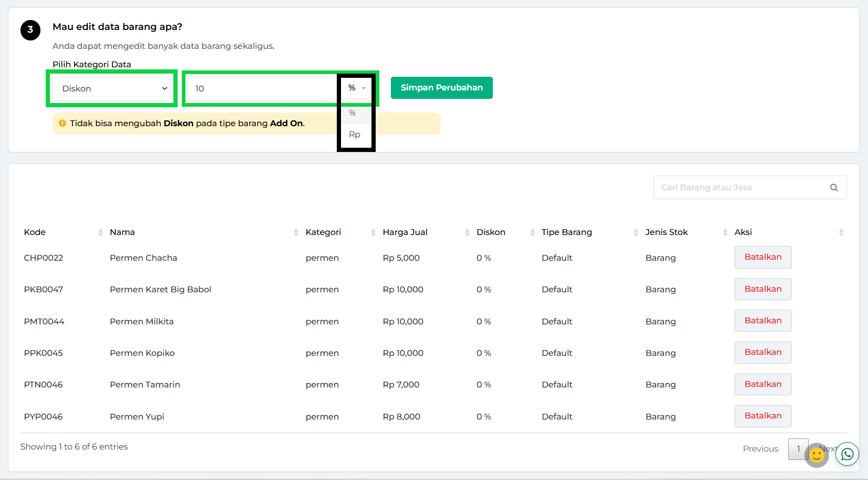Image resolution: width=868 pixels, height=480 pixels.
Task: Choose the % option in unit list
Action: pyautogui.click(x=352, y=113)
